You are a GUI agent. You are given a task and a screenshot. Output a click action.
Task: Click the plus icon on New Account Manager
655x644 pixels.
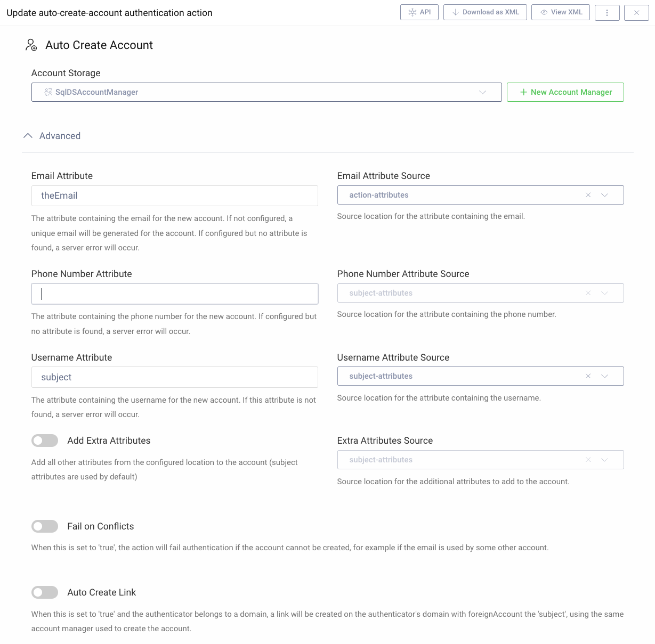[523, 92]
